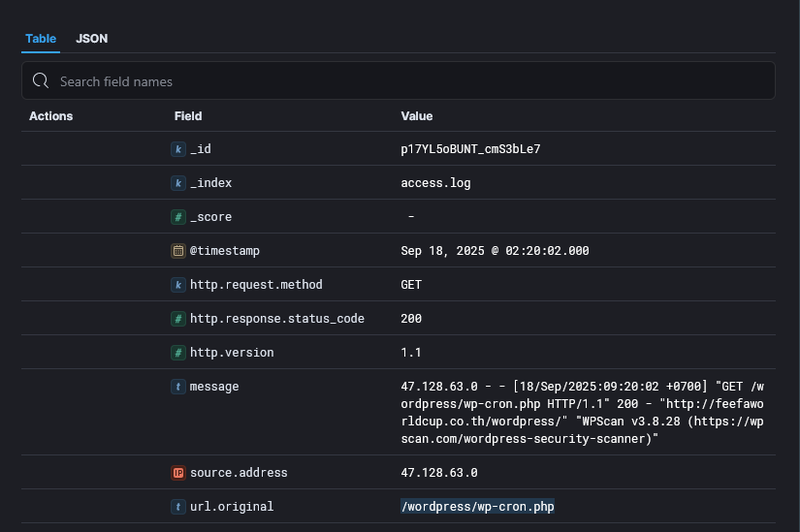Click the number icon beside http.response.status_code

click(178, 319)
